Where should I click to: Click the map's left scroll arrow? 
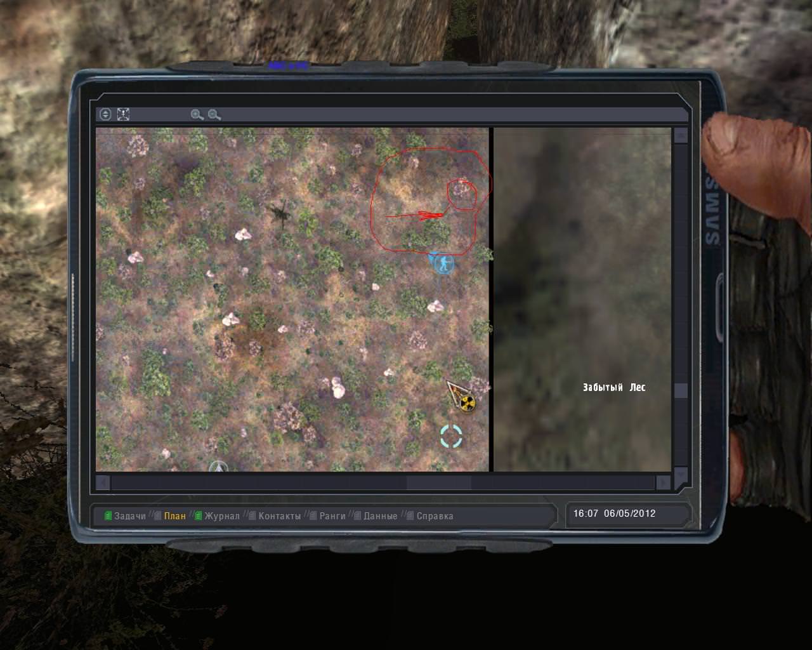(103, 483)
